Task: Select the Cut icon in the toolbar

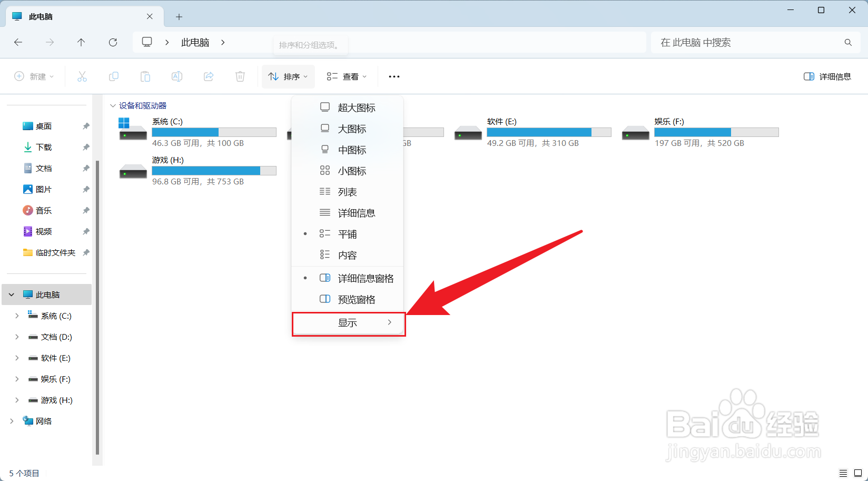Action: pos(82,76)
